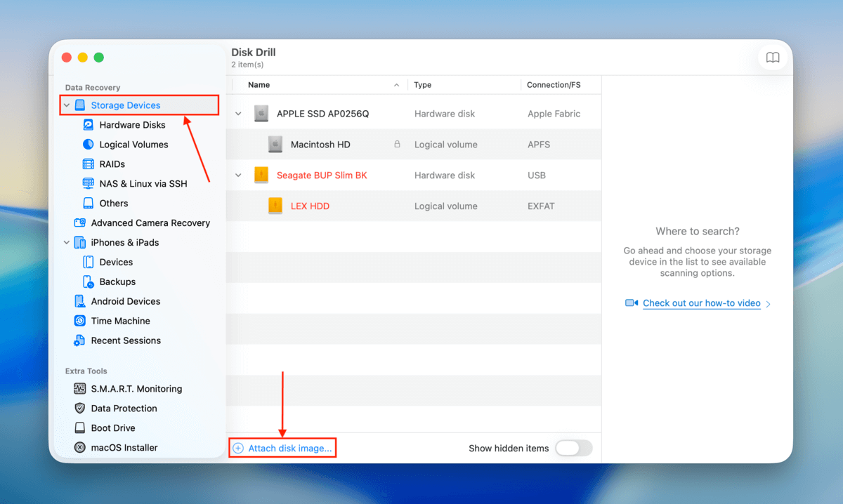Sort by the Name column header
This screenshot has height=504, width=843.
(259, 84)
